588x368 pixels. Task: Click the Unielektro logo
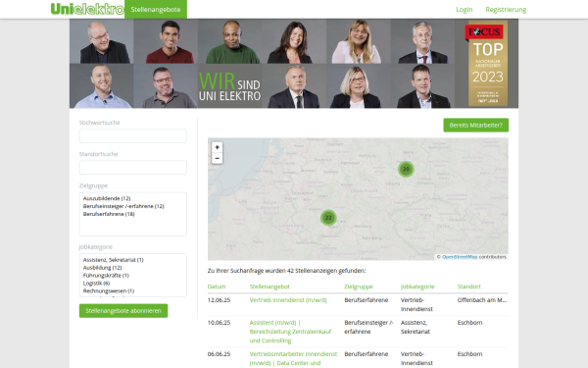pyautogui.click(x=87, y=9)
